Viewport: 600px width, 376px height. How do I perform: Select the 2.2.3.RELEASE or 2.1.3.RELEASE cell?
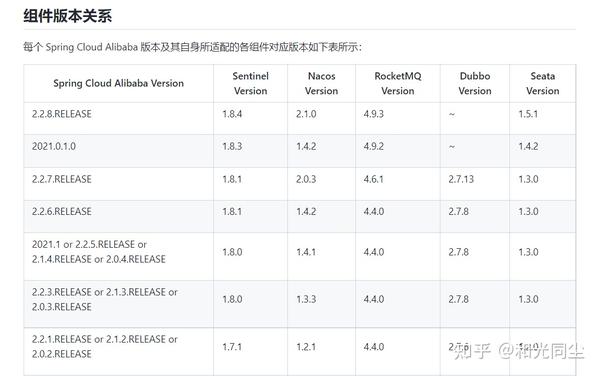click(104, 299)
